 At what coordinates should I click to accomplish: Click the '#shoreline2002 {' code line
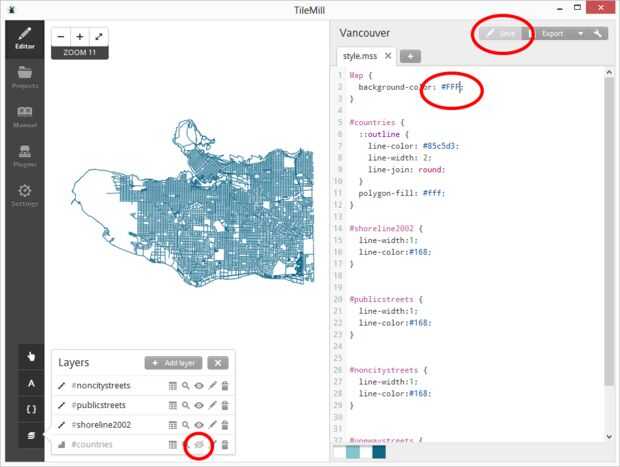pyautogui.click(x=386, y=229)
